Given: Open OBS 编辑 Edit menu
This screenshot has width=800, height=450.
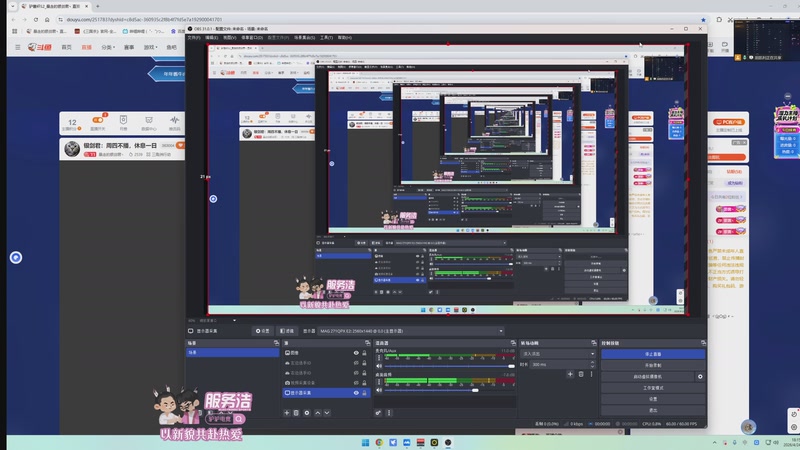Looking at the screenshot, I should [211, 37].
